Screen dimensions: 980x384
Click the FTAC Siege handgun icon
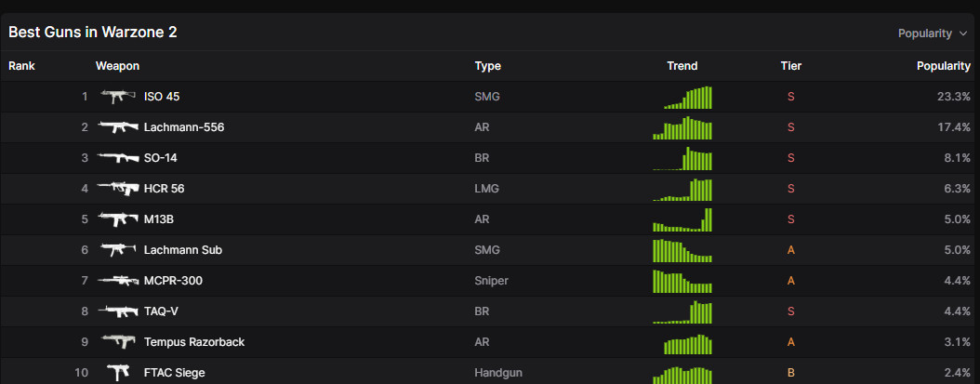[x=118, y=373]
